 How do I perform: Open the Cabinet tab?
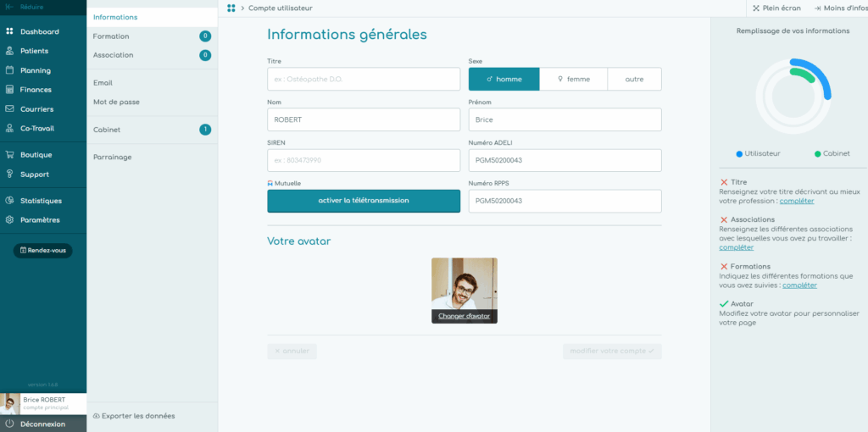point(107,130)
